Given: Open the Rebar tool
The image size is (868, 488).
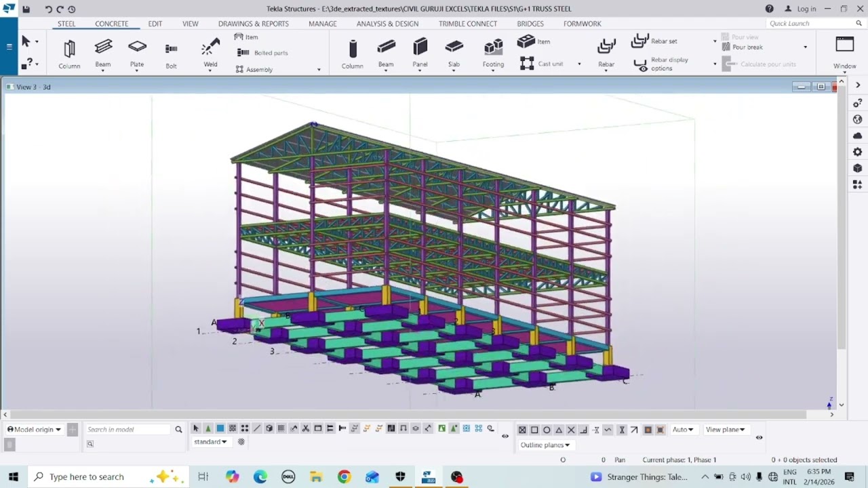Looking at the screenshot, I should (606, 53).
